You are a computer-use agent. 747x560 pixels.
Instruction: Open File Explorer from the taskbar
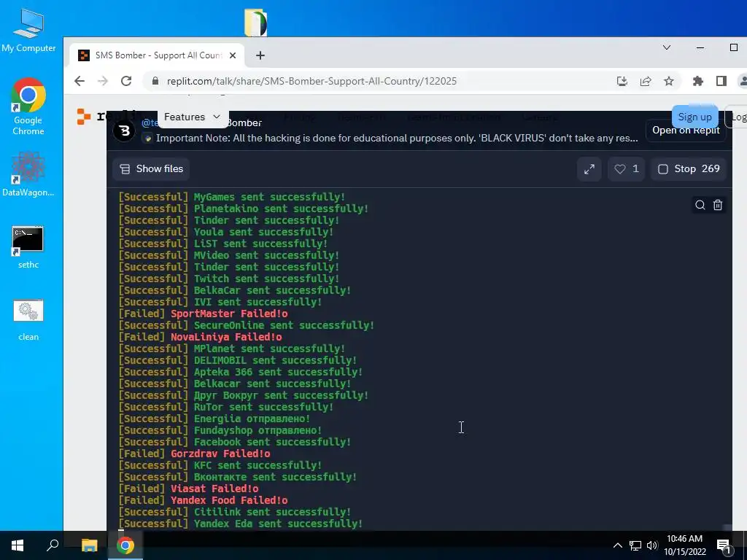pos(89,545)
